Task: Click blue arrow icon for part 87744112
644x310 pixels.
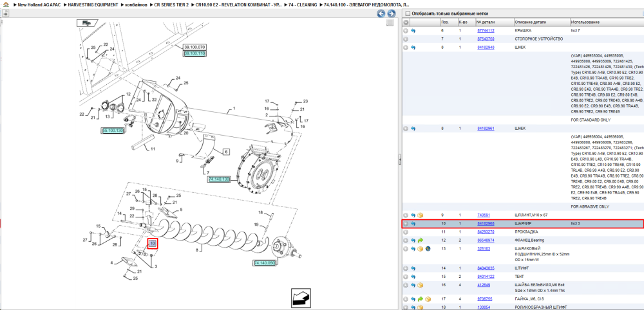Action: [x=413, y=31]
